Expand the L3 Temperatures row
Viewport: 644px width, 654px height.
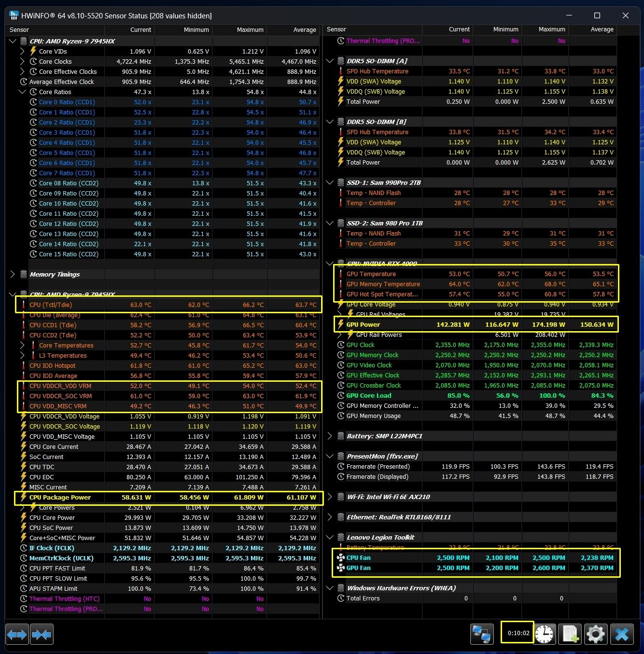click(22, 355)
